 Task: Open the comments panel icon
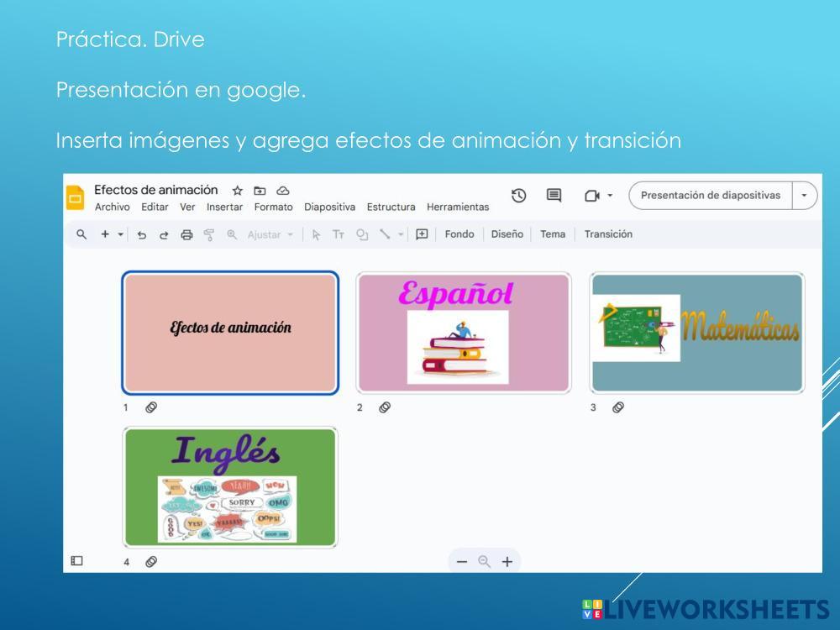[x=554, y=196]
